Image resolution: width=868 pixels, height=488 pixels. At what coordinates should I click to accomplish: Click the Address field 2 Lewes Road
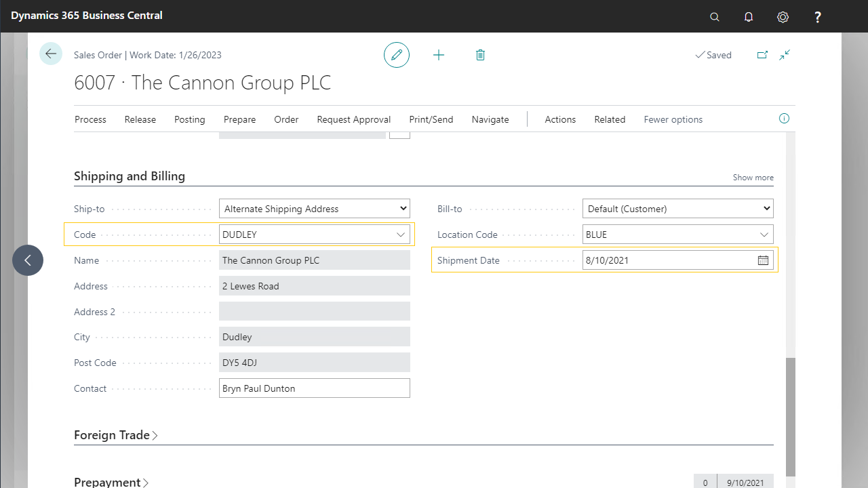[315, 286]
